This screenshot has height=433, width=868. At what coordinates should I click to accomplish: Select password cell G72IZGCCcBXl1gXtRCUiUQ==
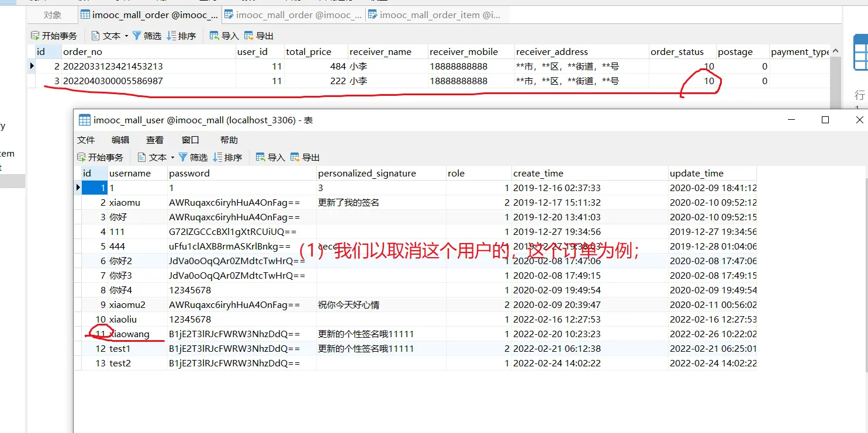pos(242,232)
